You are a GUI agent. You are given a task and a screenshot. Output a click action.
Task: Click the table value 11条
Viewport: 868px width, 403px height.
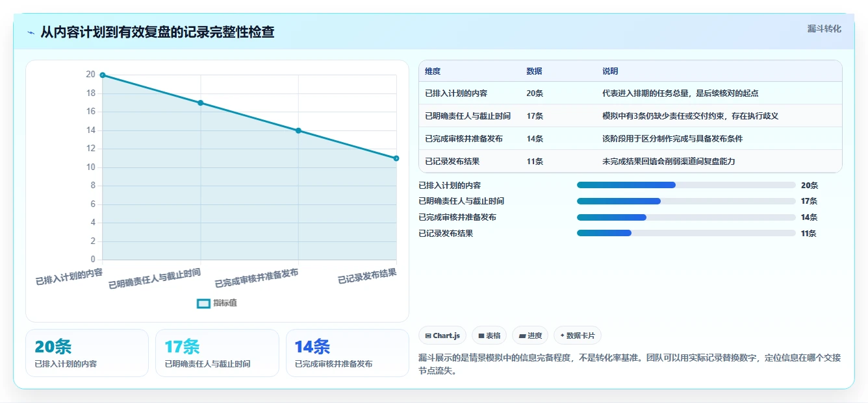coord(535,162)
